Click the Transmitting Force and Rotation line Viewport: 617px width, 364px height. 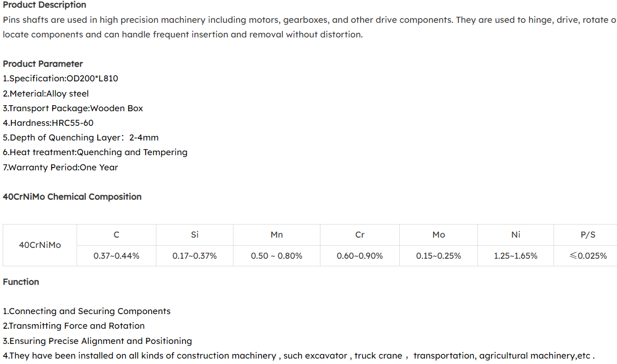(x=74, y=326)
